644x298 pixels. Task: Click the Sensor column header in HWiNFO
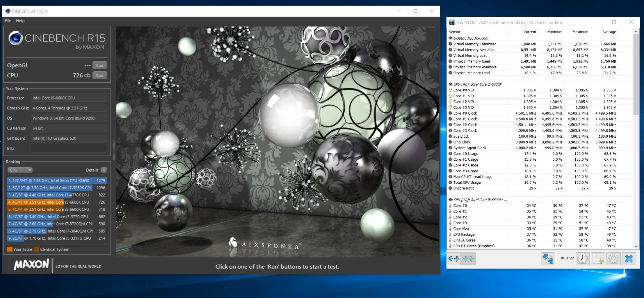[x=477, y=32]
